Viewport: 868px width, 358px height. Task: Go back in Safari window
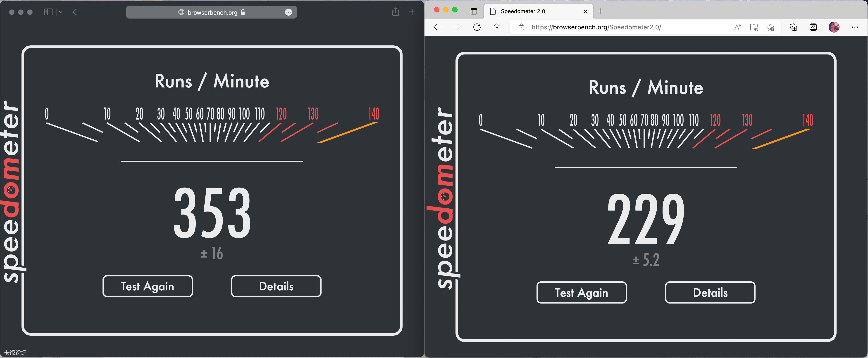point(75,12)
